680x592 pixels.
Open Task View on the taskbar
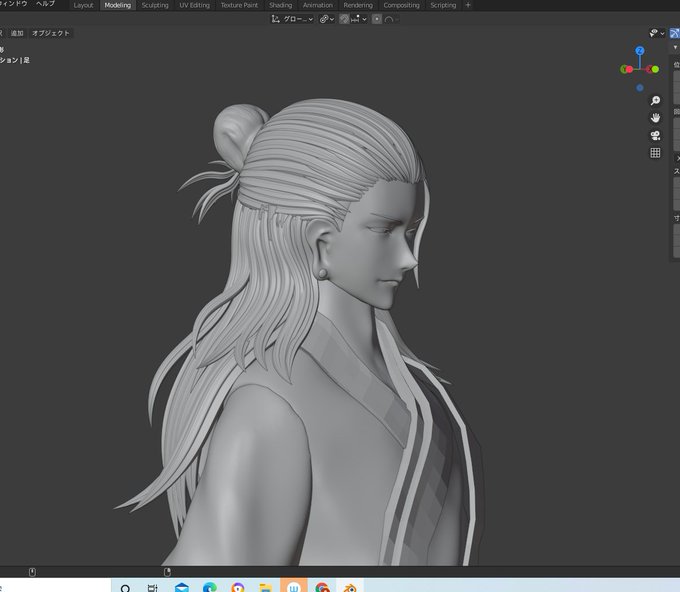coord(153,588)
